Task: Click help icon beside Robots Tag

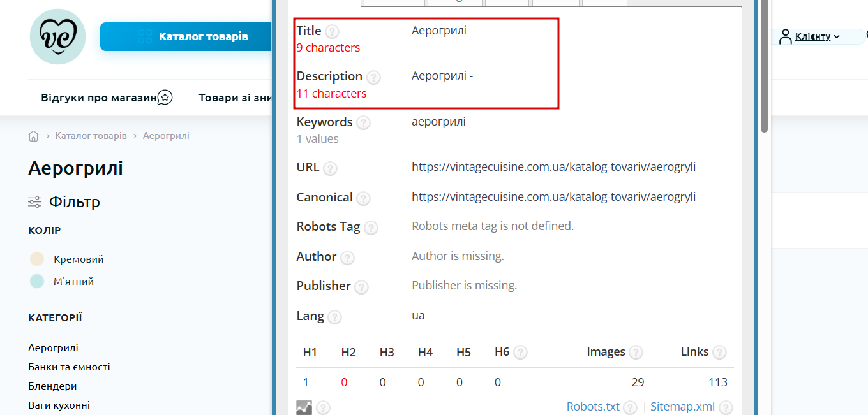Action: (371, 228)
